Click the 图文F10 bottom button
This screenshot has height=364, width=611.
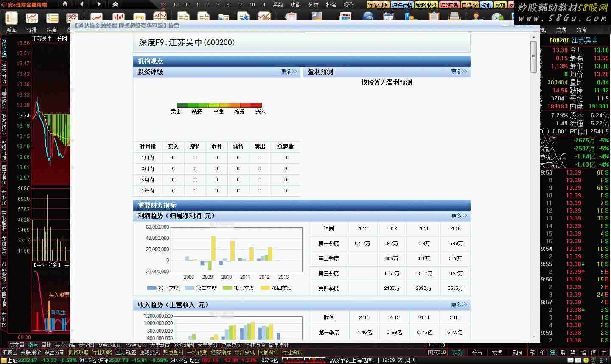point(437,353)
